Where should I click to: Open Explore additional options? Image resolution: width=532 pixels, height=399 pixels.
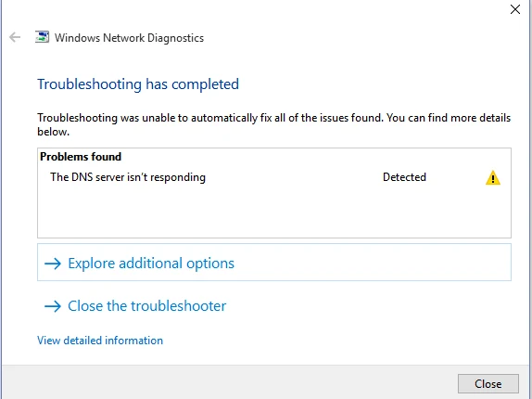(x=274, y=263)
